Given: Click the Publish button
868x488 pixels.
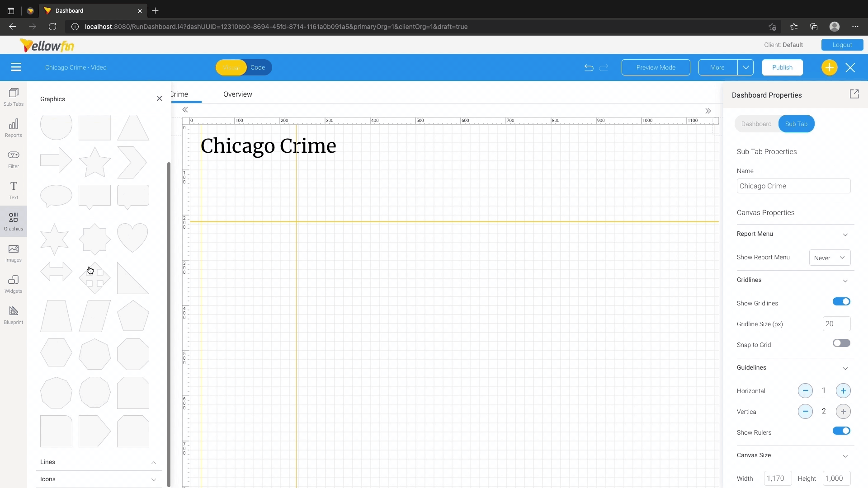Looking at the screenshot, I should (782, 68).
